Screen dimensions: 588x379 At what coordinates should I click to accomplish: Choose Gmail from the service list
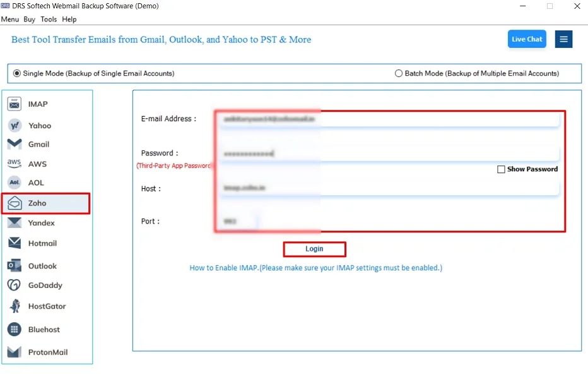(x=38, y=144)
